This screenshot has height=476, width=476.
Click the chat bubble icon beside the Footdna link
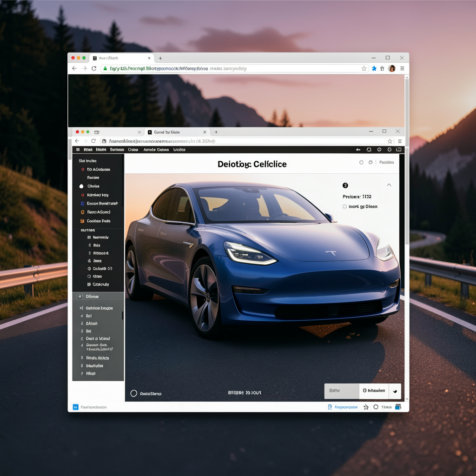click(x=370, y=162)
